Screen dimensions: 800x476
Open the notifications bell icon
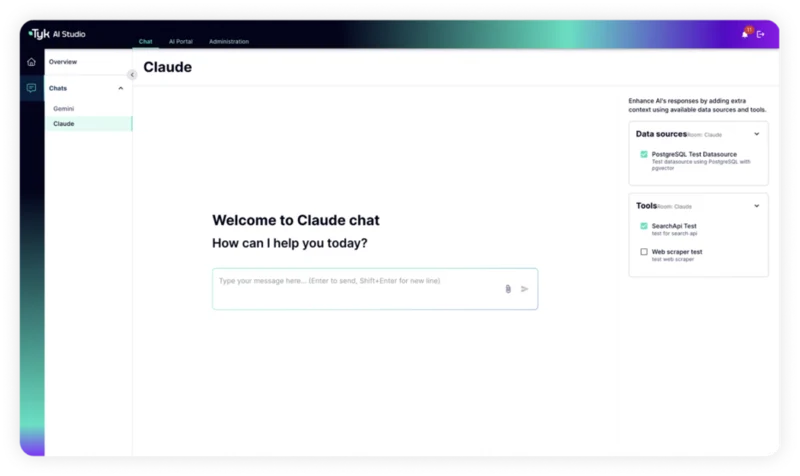745,34
